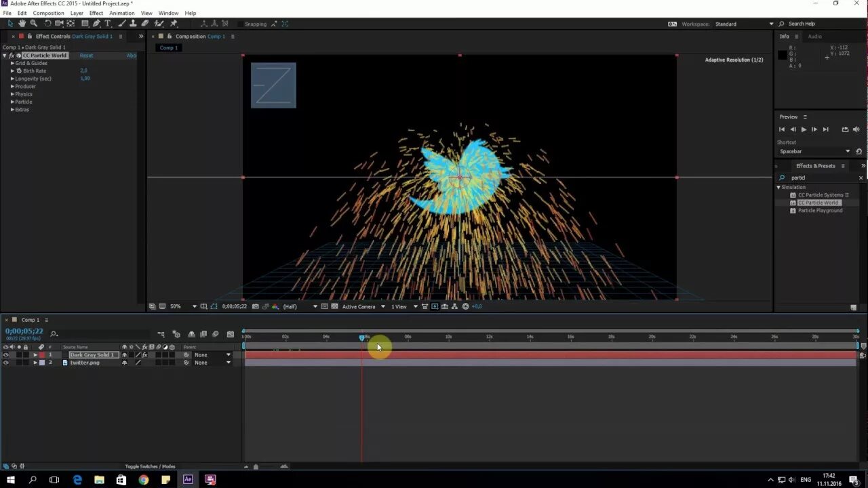
Task: Open the Animation menu
Action: 122,13
